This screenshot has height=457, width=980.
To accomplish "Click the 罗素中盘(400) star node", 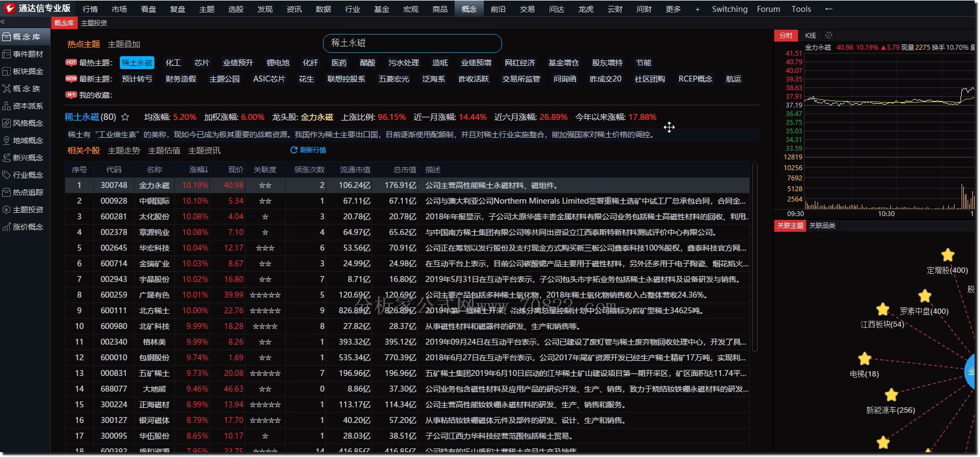I will (x=925, y=296).
